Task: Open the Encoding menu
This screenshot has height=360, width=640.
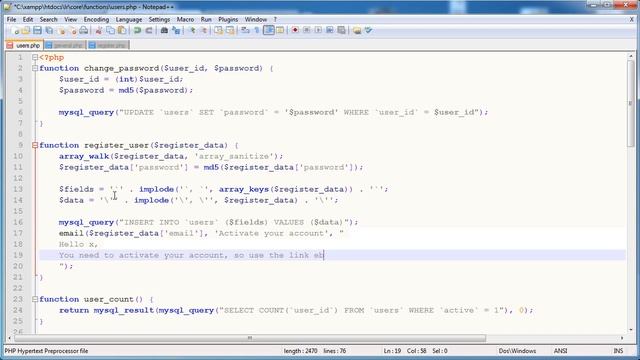Action: [96, 19]
